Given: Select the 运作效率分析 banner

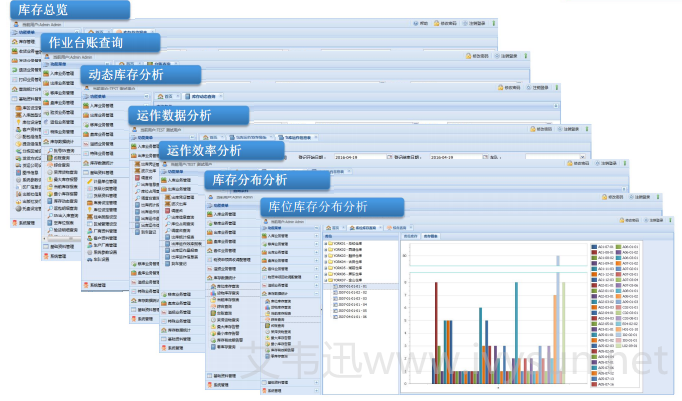Looking at the screenshot, I should [204, 150].
